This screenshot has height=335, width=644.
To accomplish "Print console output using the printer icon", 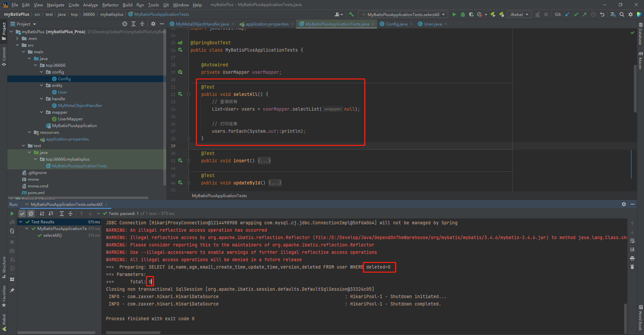I will (632, 258).
